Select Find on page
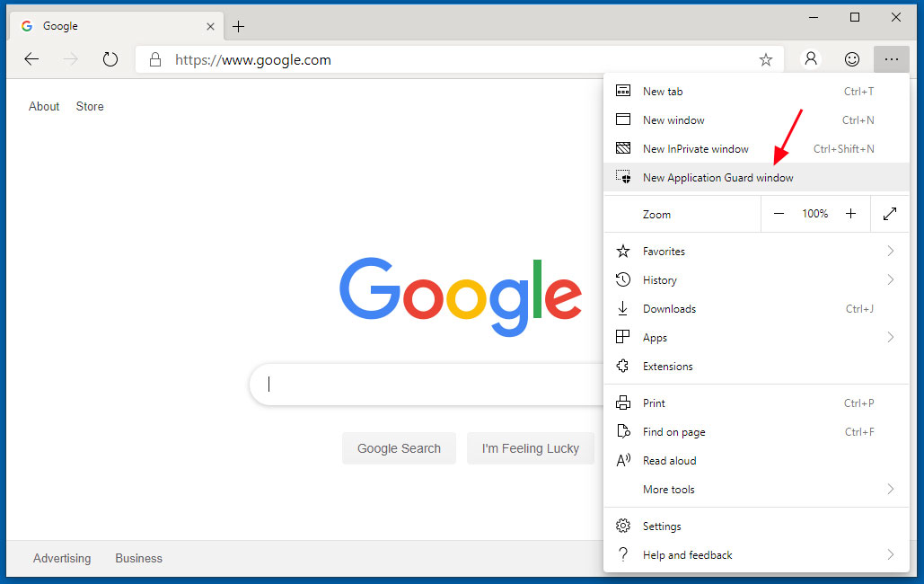Screen dimensions: 924x584 pyautogui.click(x=757, y=432)
